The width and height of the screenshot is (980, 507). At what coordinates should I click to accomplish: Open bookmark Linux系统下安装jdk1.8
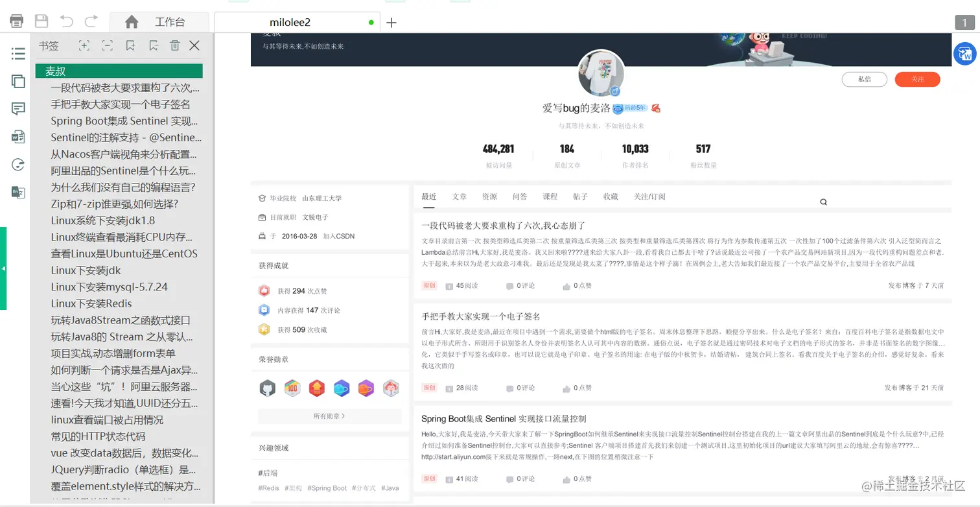[x=103, y=220]
